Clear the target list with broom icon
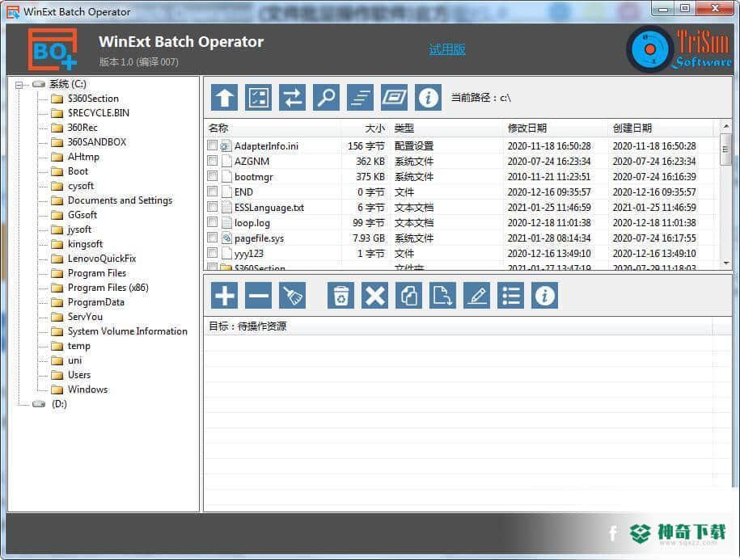This screenshot has width=740, height=560. (x=292, y=296)
